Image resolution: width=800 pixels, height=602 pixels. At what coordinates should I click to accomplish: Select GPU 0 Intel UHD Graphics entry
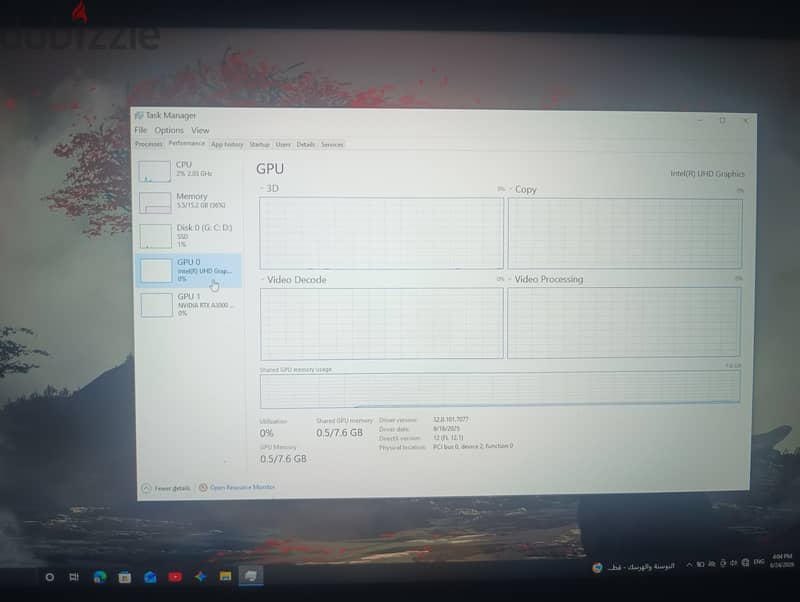coord(189,270)
